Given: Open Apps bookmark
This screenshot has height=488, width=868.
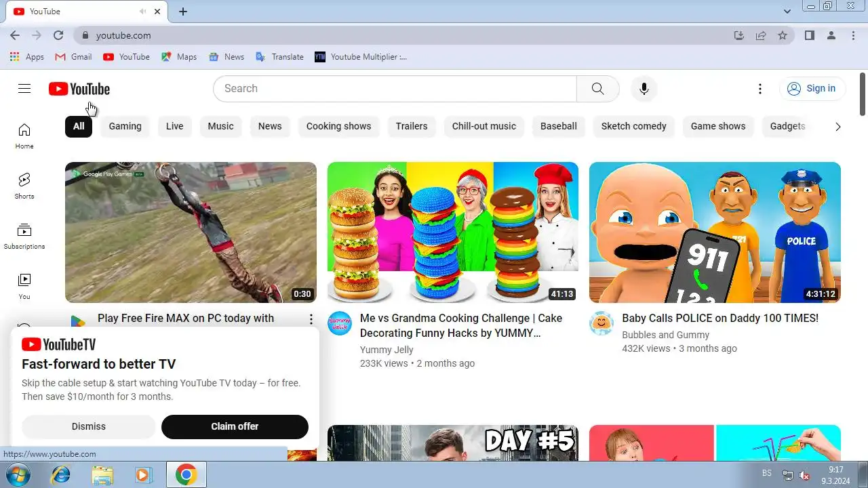Looking at the screenshot, I should 27,57.
